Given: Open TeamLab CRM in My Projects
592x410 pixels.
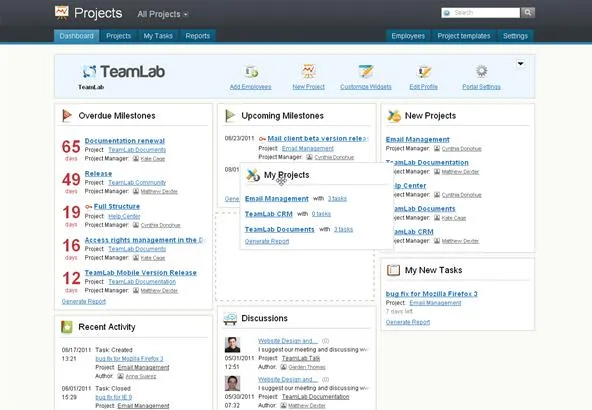Looking at the screenshot, I should (x=268, y=214).
